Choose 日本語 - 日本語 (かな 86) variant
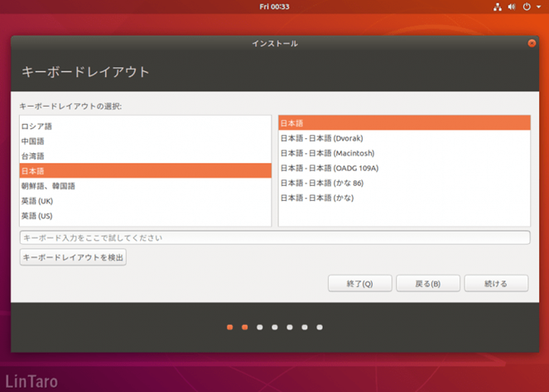This screenshot has height=392, width=549. click(404, 183)
